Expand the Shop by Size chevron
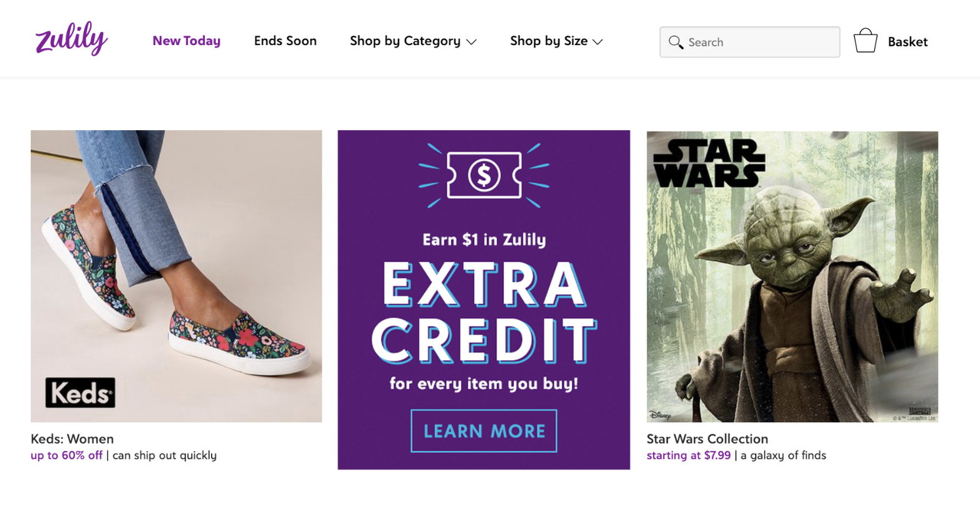The image size is (980, 506). (598, 42)
